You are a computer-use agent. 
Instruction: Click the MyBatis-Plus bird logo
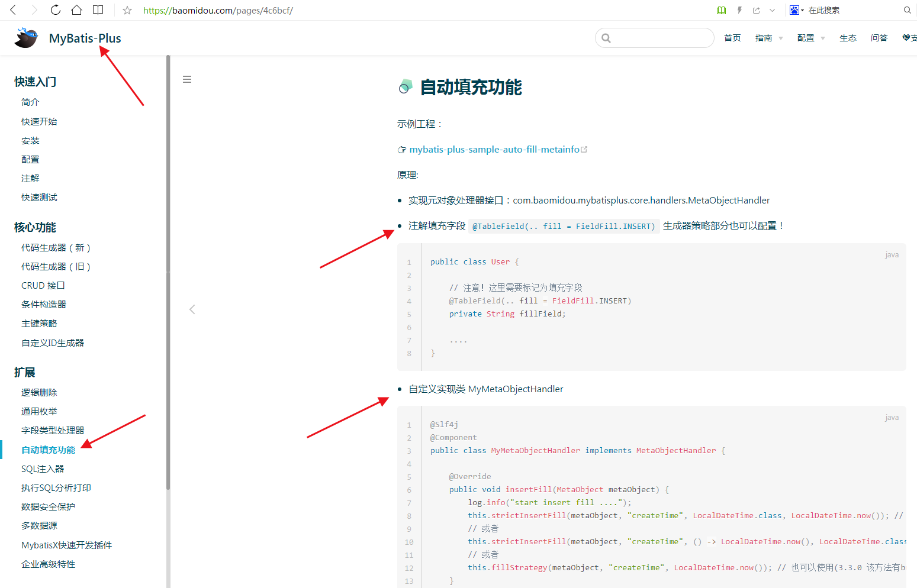click(27, 38)
